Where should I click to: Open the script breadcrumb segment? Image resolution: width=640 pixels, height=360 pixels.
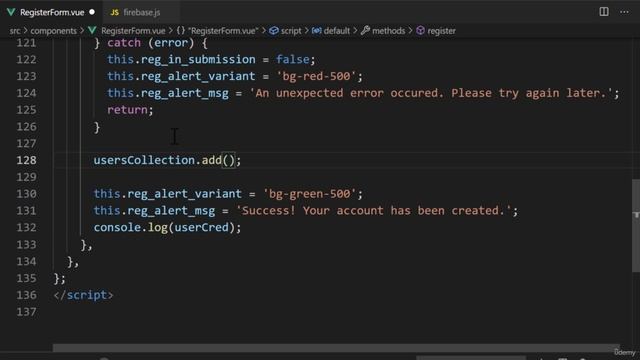(291, 31)
